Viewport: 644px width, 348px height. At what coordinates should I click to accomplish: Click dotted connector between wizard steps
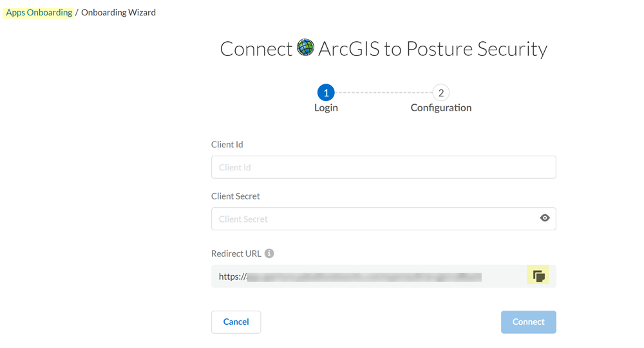(383, 93)
